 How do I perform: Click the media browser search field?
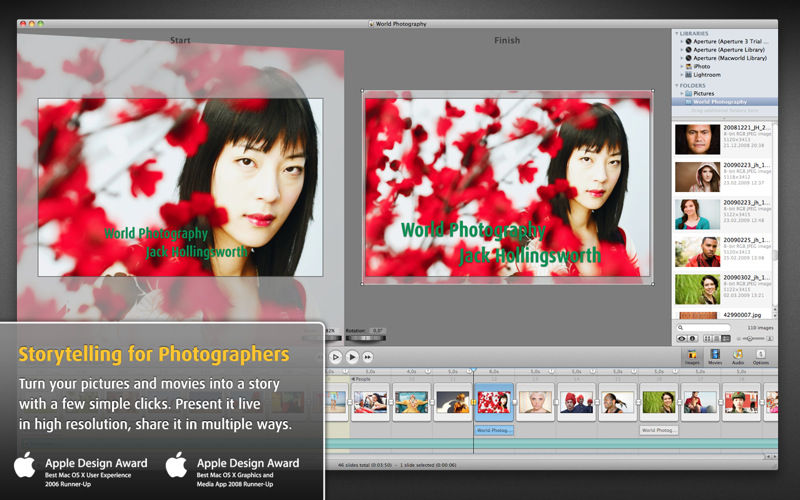(x=704, y=328)
